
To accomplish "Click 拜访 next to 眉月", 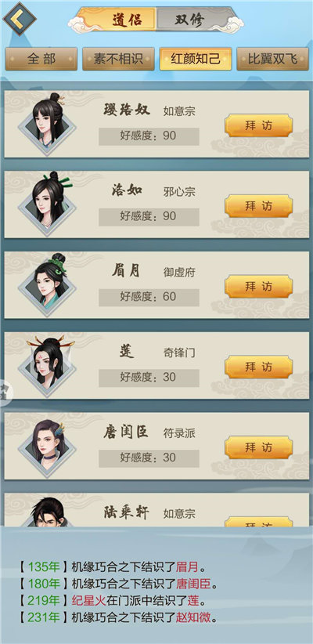I will [258, 287].
